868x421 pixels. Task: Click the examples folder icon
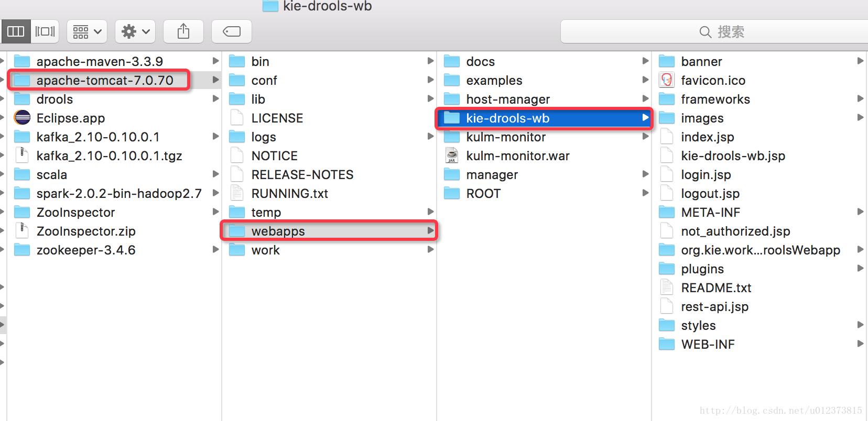point(452,80)
